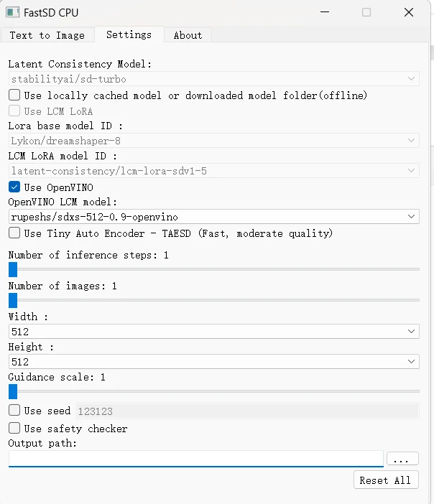Click the inference steps slider handle

[13, 269]
